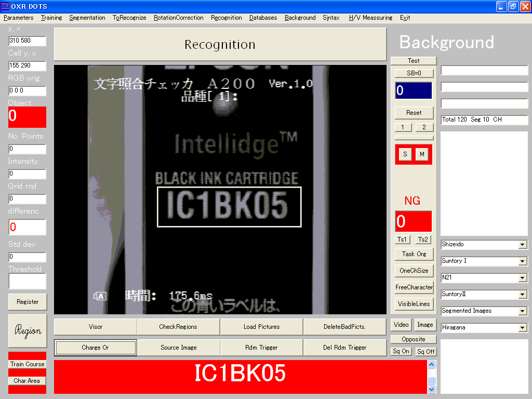Screen dimensions: 532x399
Task: Open the Segmentation menu
Action: [87, 18]
